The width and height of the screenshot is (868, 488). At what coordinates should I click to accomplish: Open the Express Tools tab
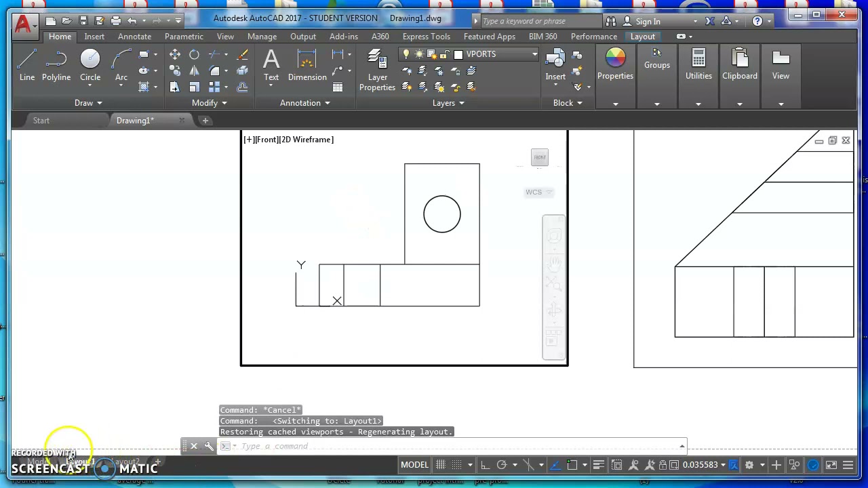click(x=426, y=37)
